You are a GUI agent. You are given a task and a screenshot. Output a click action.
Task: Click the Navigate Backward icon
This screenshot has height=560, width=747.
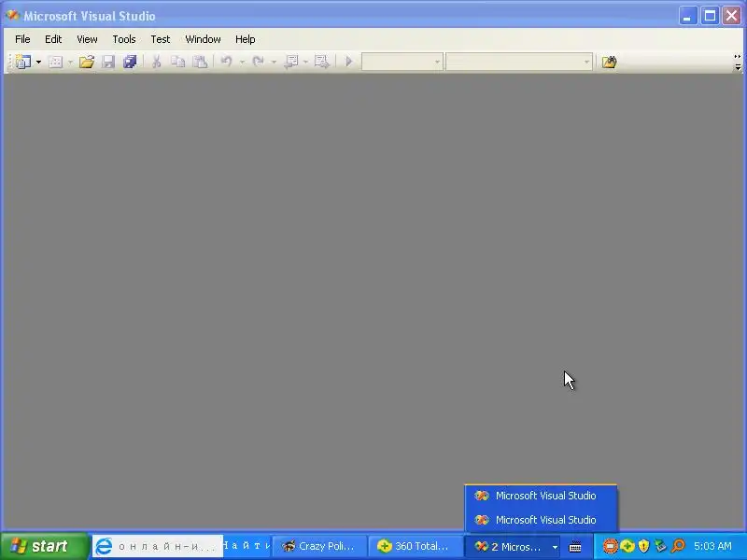[290, 62]
